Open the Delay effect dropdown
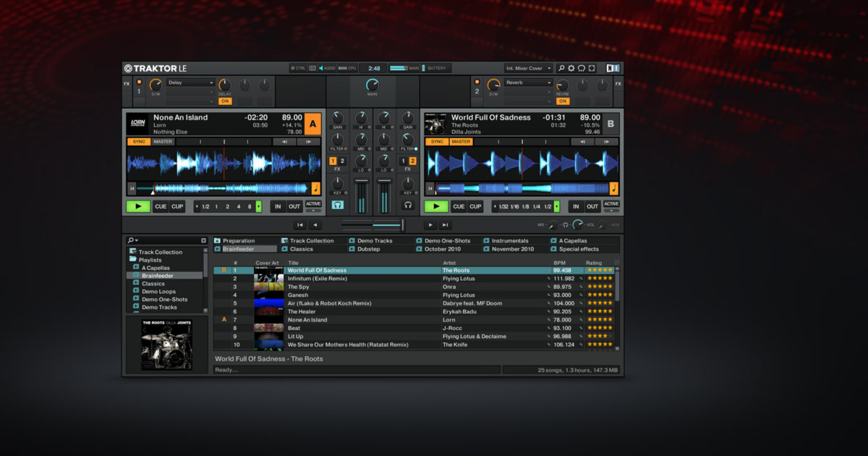Image resolution: width=868 pixels, height=456 pixels. click(x=191, y=83)
